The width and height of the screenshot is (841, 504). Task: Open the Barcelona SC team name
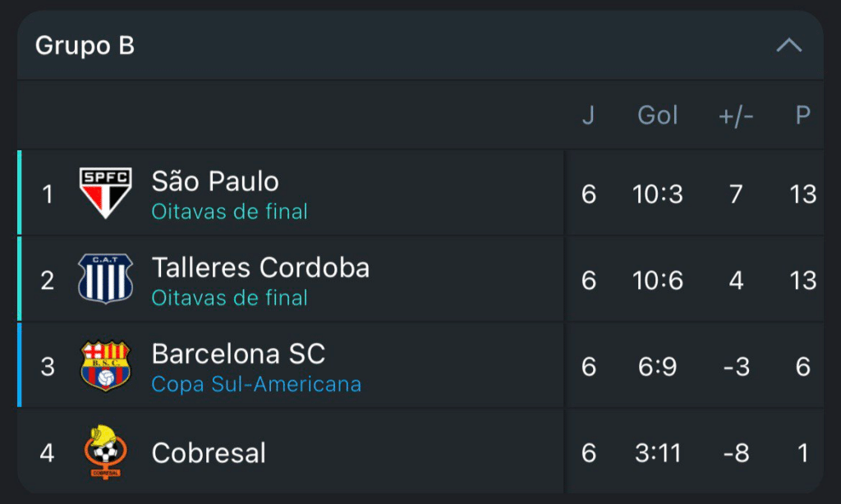[238, 354]
